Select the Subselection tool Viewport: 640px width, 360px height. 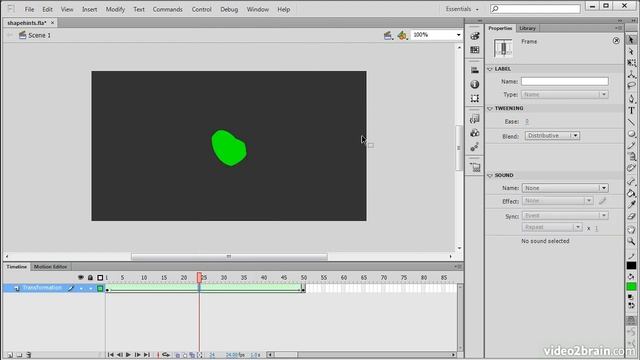coord(631,51)
